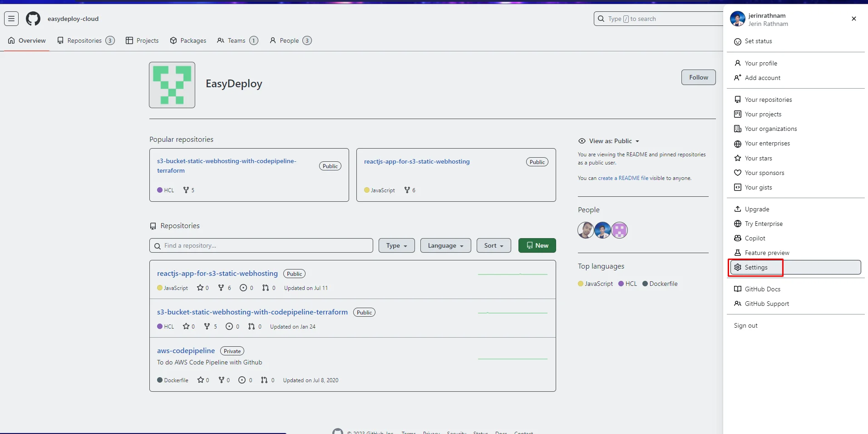
Task: Open Your enterprises menu entry
Action: (795, 143)
